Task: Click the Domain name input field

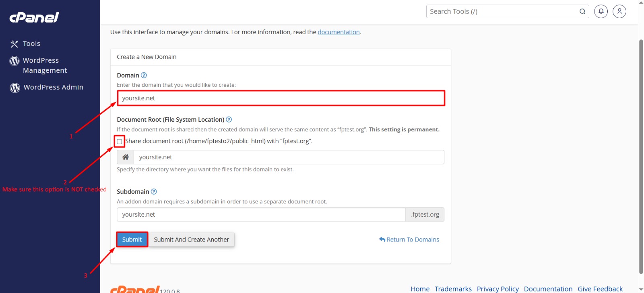Action: point(281,98)
